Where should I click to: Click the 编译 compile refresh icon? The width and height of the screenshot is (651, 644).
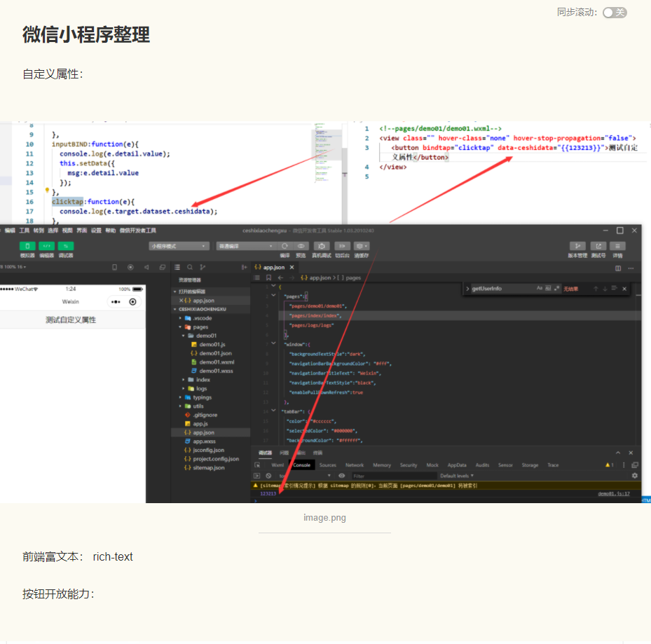[x=285, y=246]
